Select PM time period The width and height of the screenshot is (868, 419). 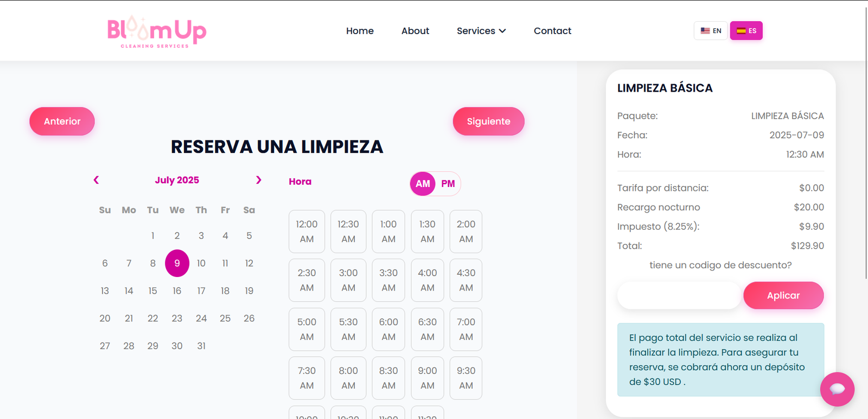pyautogui.click(x=448, y=184)
